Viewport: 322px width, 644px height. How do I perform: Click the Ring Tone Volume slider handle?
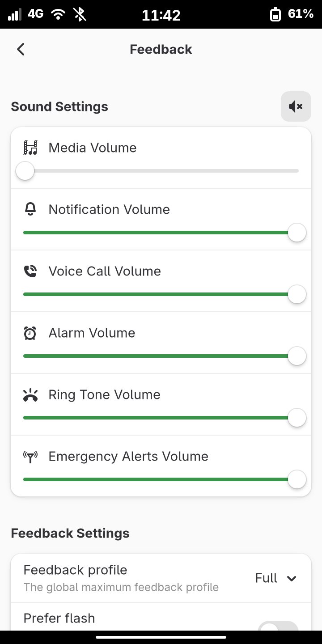(297, 418)
